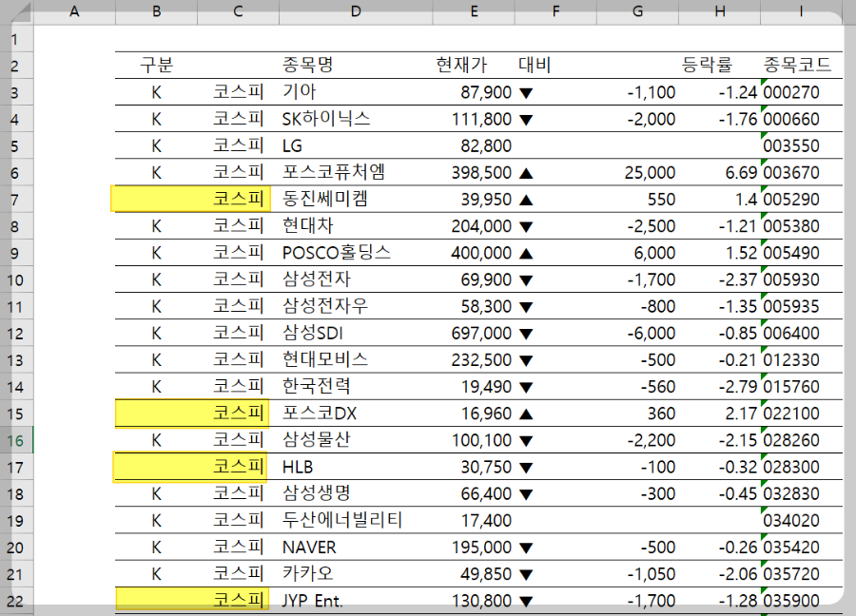
Task: Click the K cell in 카카오 row
Action: pyautogui.click(x=156, y=574)
